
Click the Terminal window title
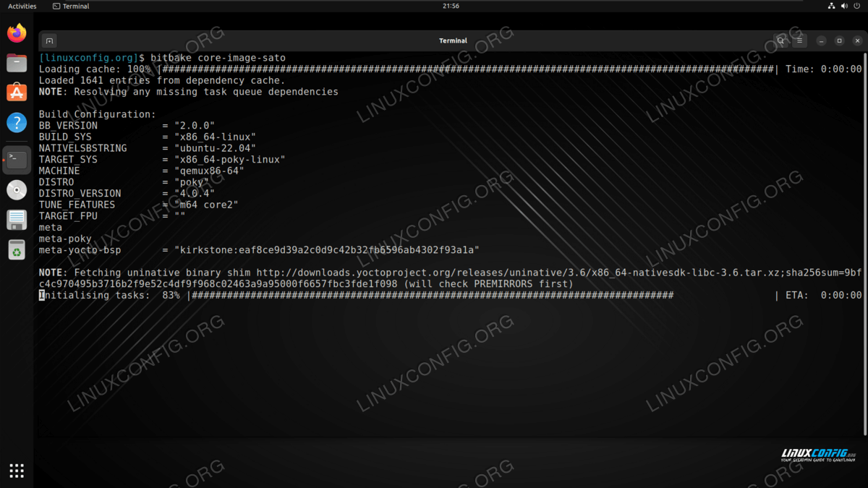453,41
